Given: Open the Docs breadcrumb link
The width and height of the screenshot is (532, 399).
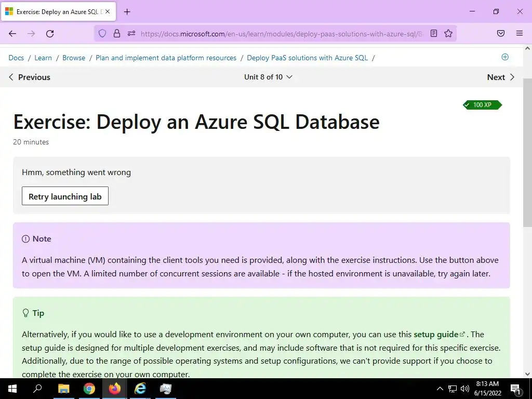Looking at the screenshot, I should pos(16,58).
